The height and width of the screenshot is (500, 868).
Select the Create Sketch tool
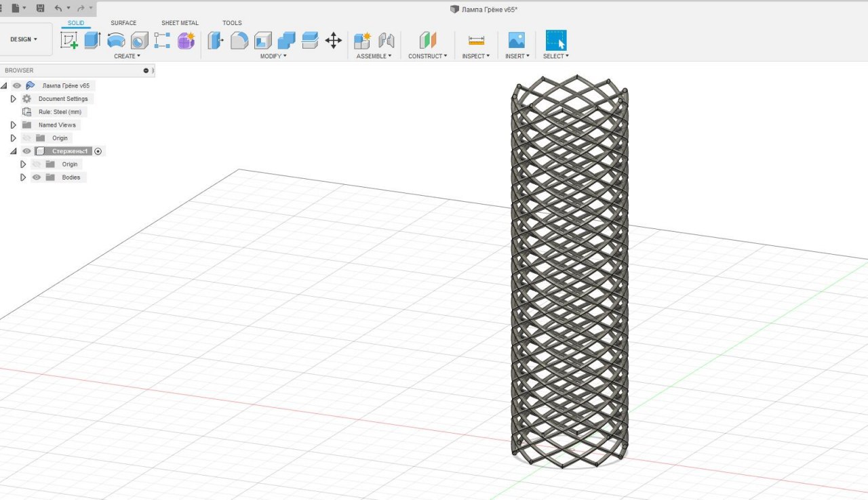coord(69,41)
